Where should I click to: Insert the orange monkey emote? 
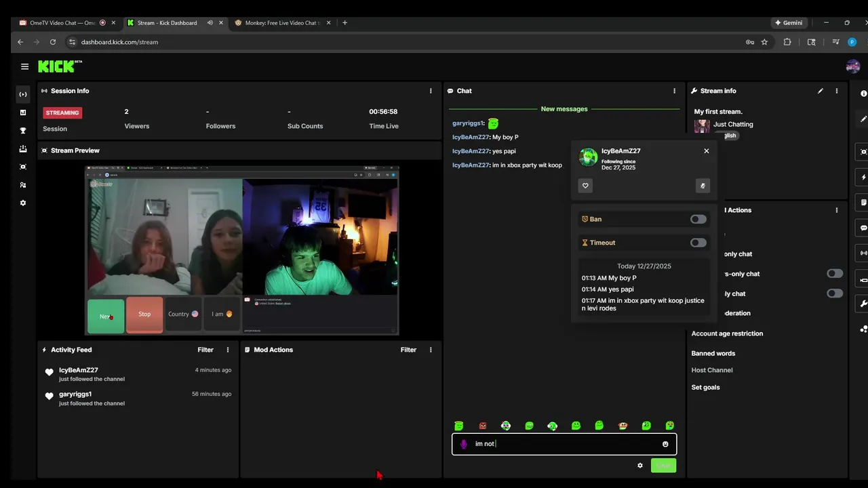623,426
